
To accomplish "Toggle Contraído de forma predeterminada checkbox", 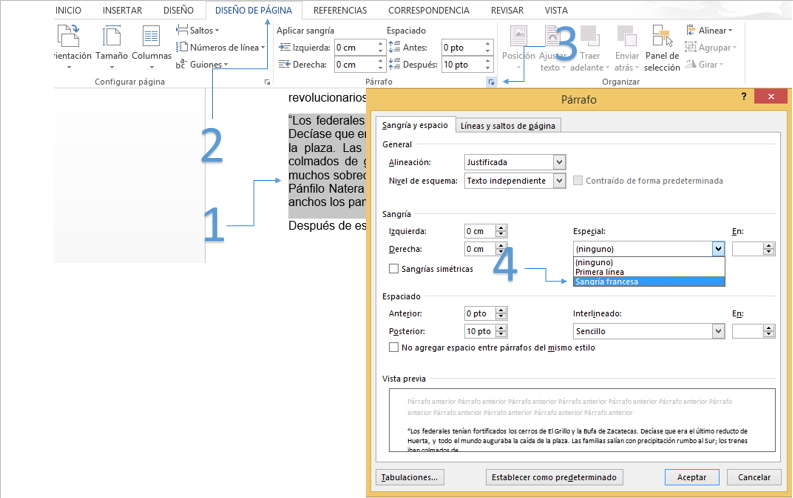I will point(579,181).
